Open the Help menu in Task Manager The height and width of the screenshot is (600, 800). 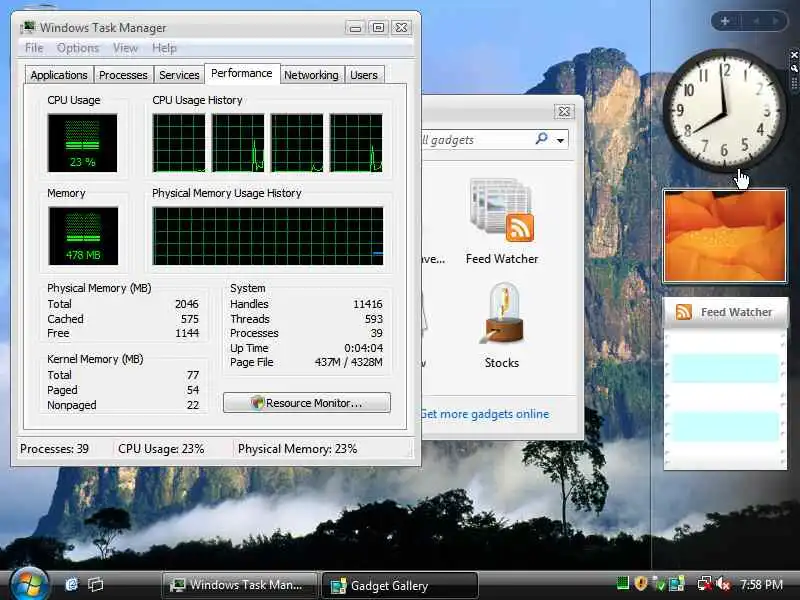coord(164,48)
